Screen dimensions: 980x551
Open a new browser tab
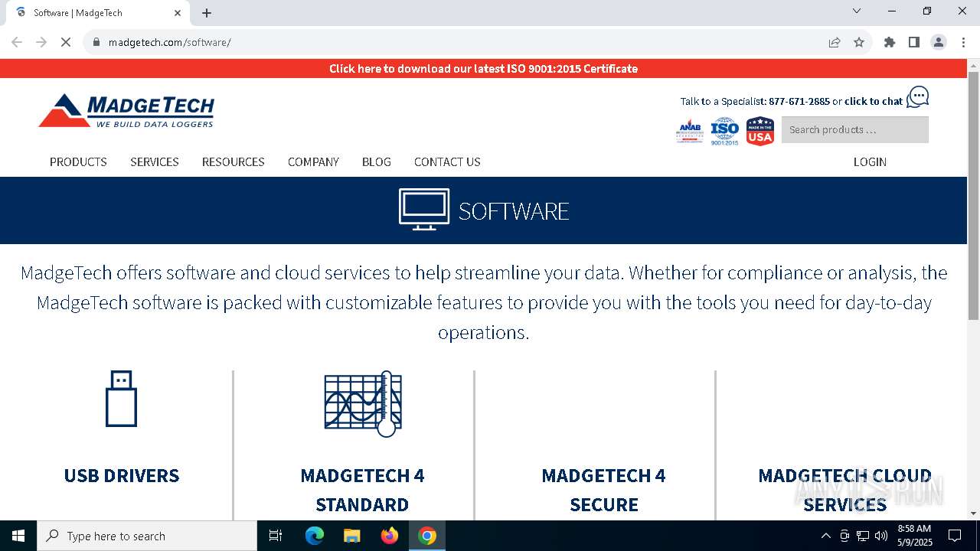click(x=207, y=13)
